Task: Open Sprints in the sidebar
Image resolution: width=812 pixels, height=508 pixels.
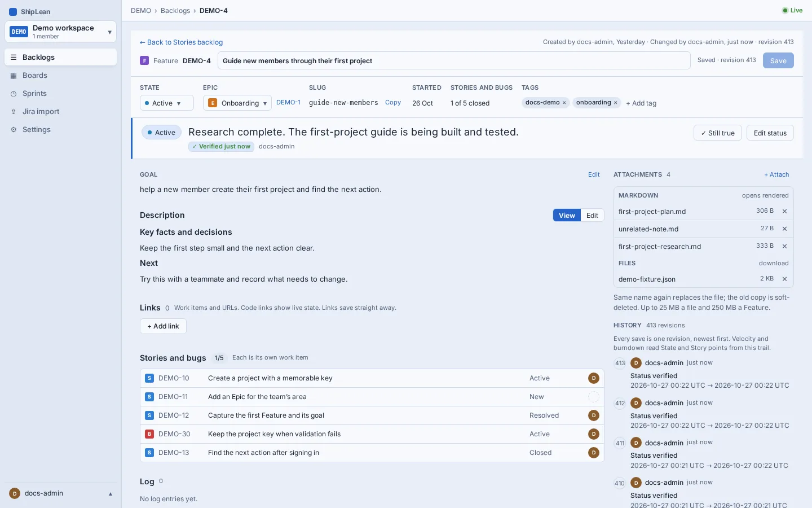Action: (60, 94)
